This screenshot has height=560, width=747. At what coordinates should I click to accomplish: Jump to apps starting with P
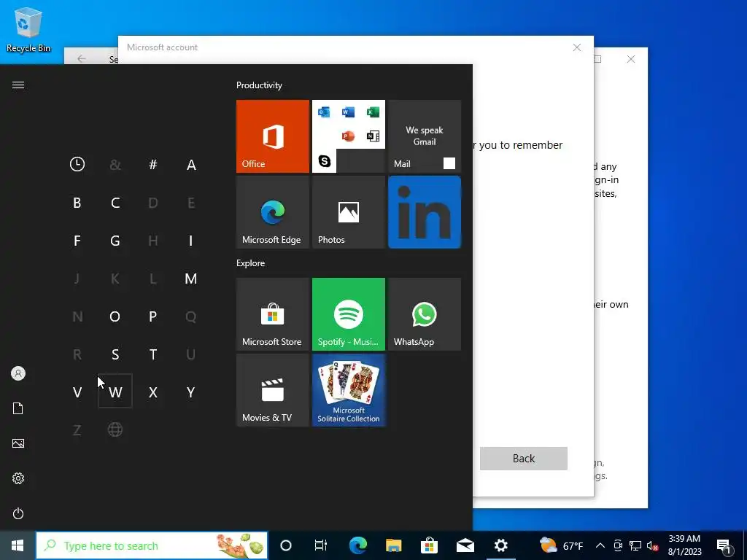153,316
